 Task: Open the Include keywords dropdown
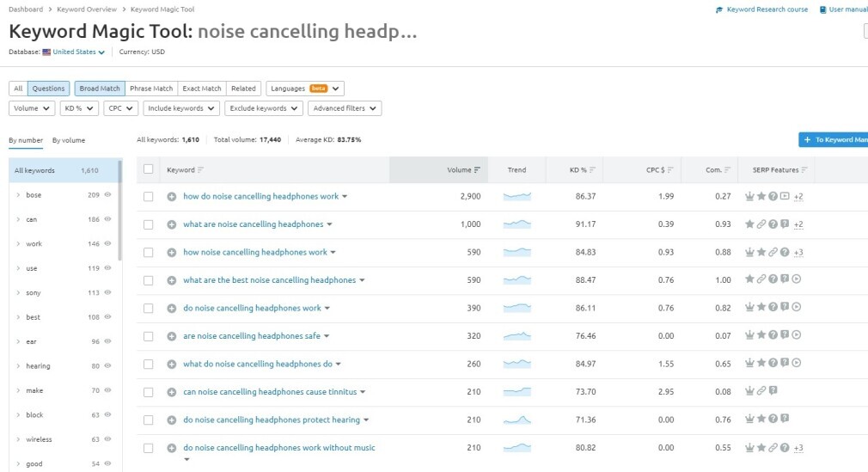tap(181, 108)
